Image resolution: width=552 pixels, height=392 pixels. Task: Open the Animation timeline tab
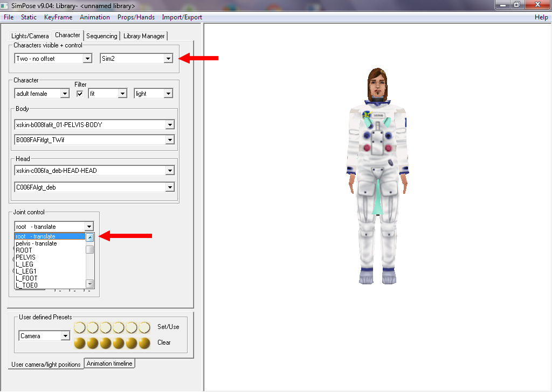click(x=109, y=363)
